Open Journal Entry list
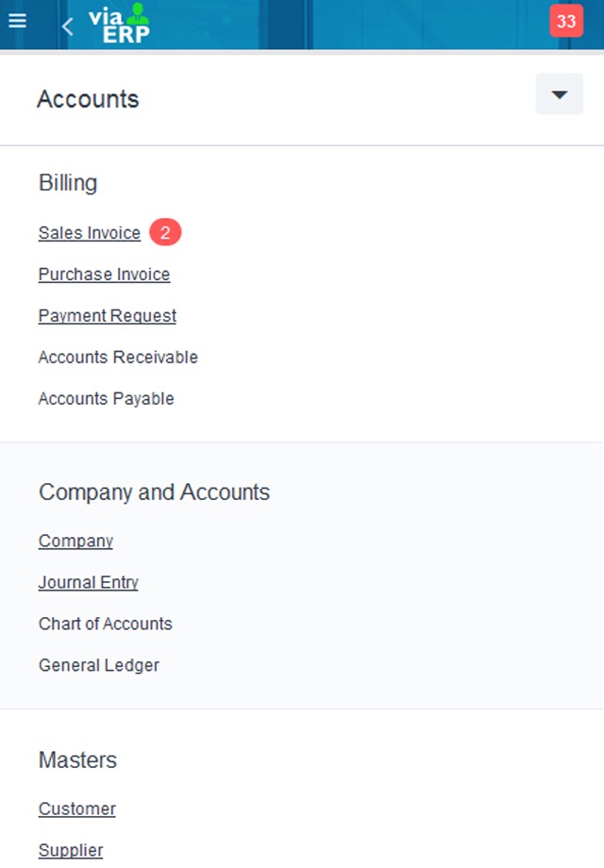 coord(88,582)
